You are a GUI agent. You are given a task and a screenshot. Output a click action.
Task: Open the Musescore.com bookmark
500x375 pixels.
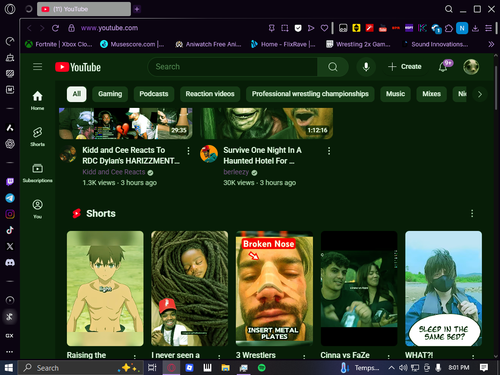132,44
